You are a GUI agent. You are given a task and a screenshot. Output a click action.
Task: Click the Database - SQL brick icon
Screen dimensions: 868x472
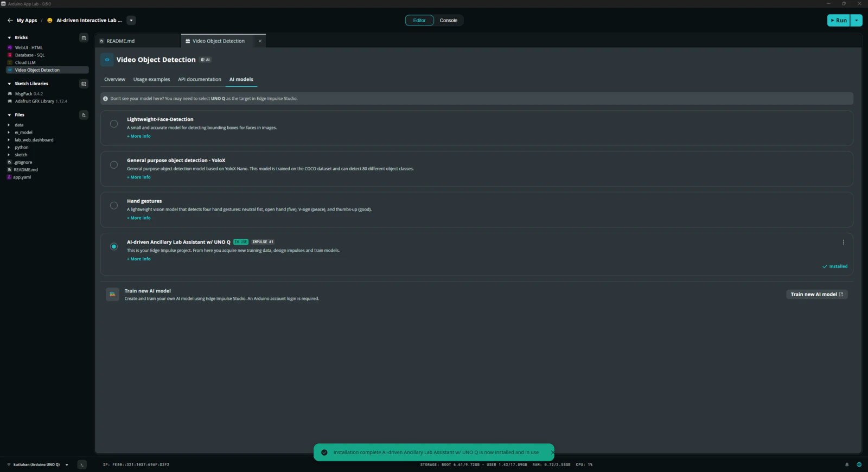[x=10, y=55]
